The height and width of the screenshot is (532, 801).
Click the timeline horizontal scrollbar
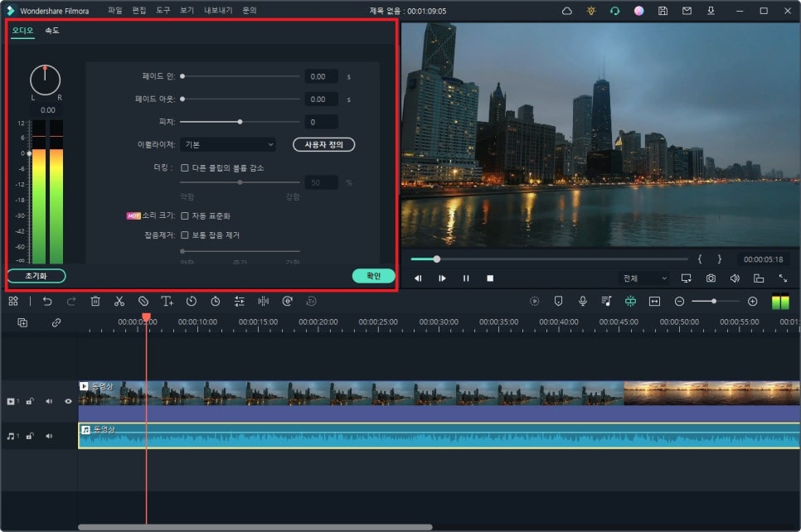[x=255, y=527]
